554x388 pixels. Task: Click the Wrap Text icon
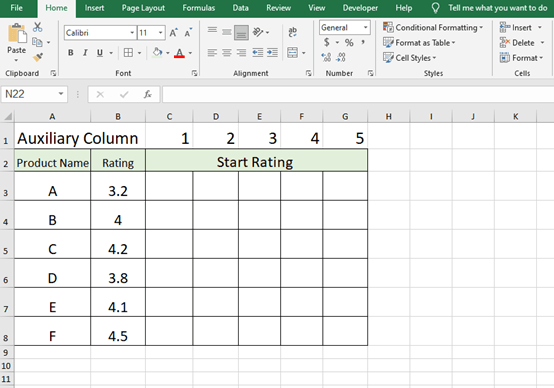click(293, 32)
